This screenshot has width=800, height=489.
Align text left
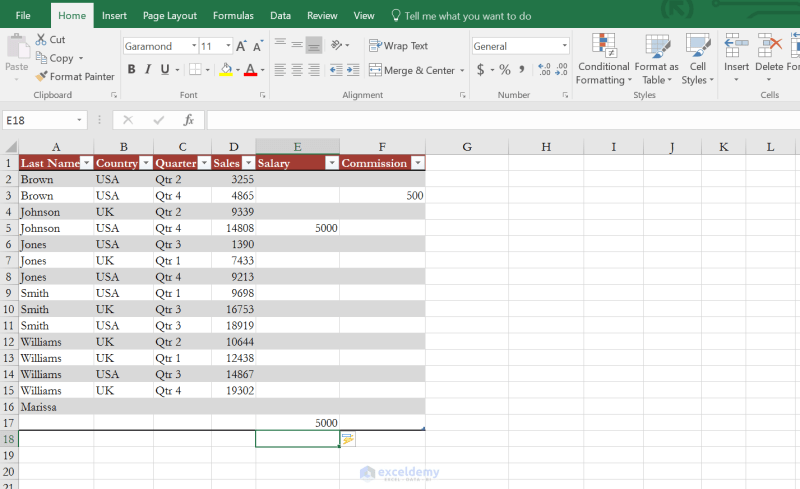(280, 70)
